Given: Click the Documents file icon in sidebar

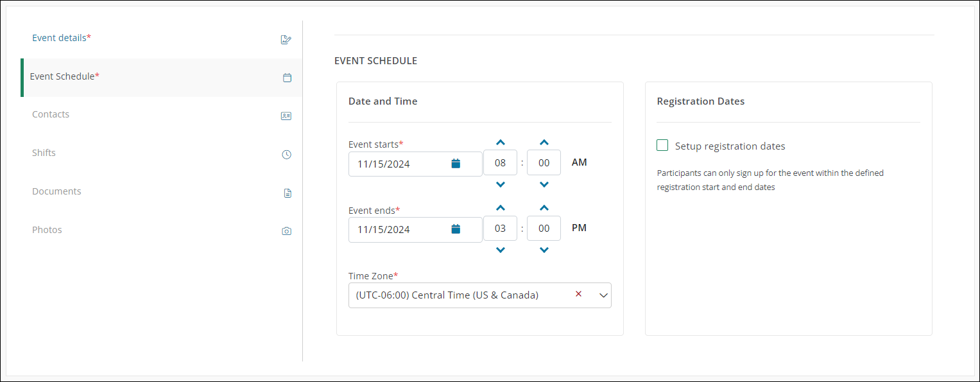Looking at the screenshot, I should coord(288,193).
